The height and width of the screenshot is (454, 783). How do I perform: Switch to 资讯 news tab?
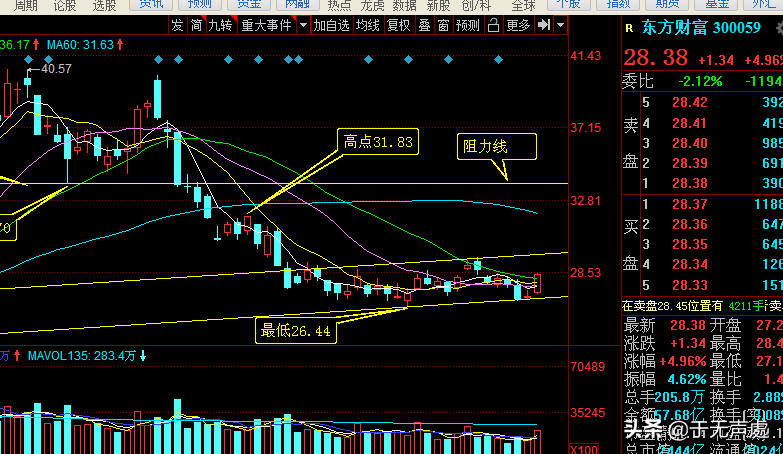coord(151,4)
